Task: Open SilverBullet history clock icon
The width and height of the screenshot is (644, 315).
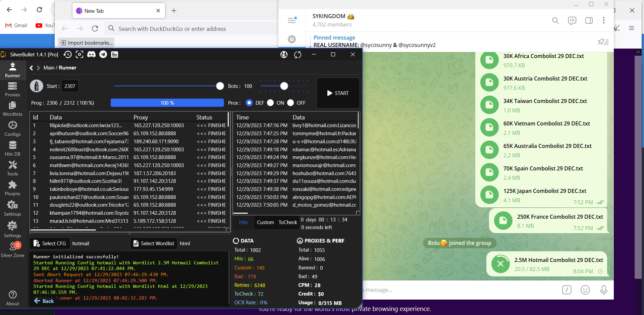Action: click(x=67, y=54)
